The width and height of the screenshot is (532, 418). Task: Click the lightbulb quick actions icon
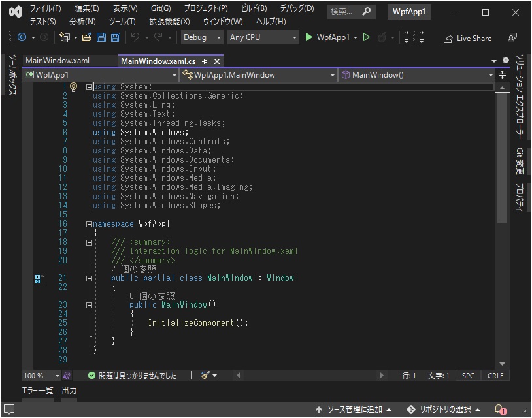click(x=74, y=87)
